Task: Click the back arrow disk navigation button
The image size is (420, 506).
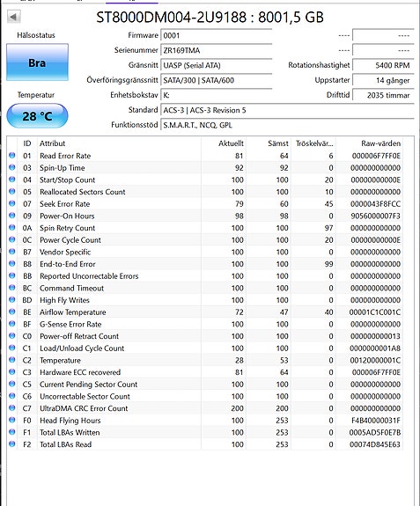Action: [13, 17]
